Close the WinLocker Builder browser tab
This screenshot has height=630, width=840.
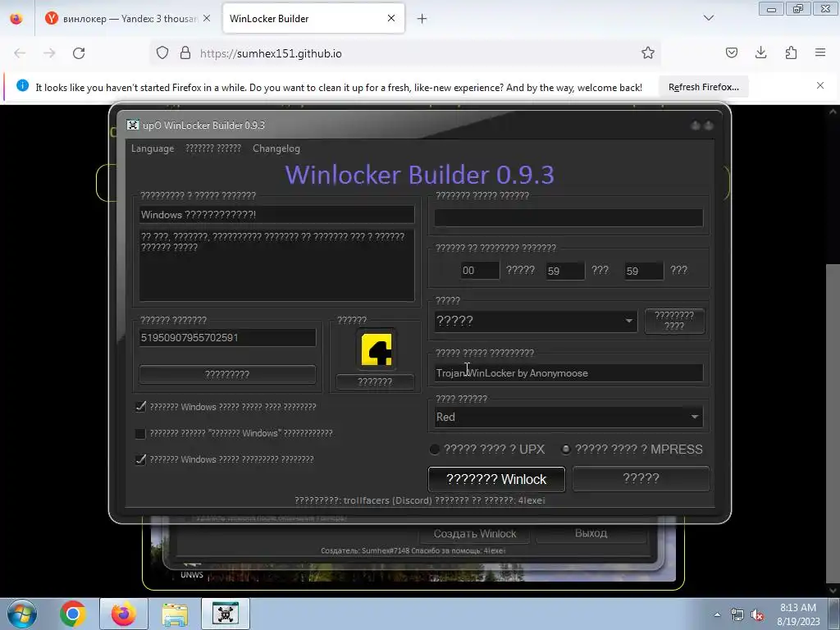[391, 18]
